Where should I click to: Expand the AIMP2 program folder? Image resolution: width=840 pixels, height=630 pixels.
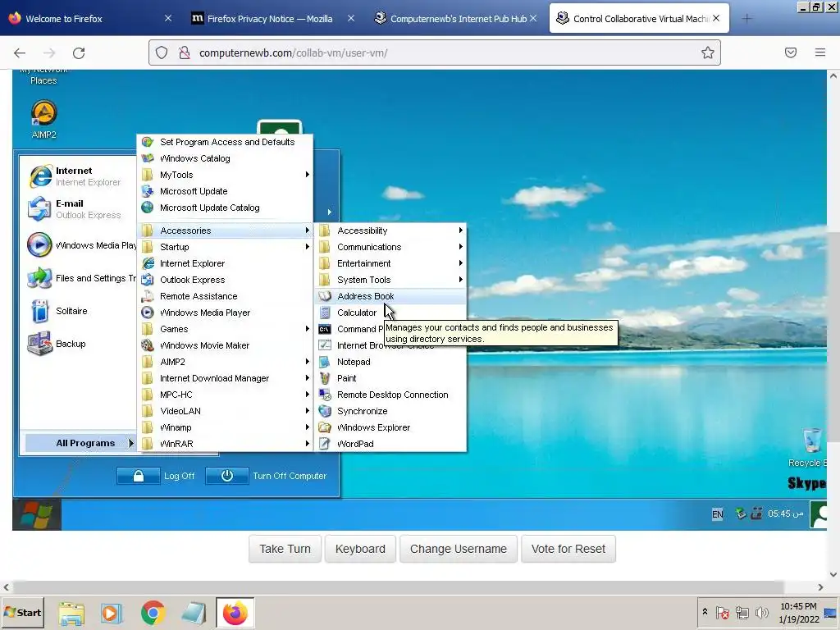tap(226, 362)
